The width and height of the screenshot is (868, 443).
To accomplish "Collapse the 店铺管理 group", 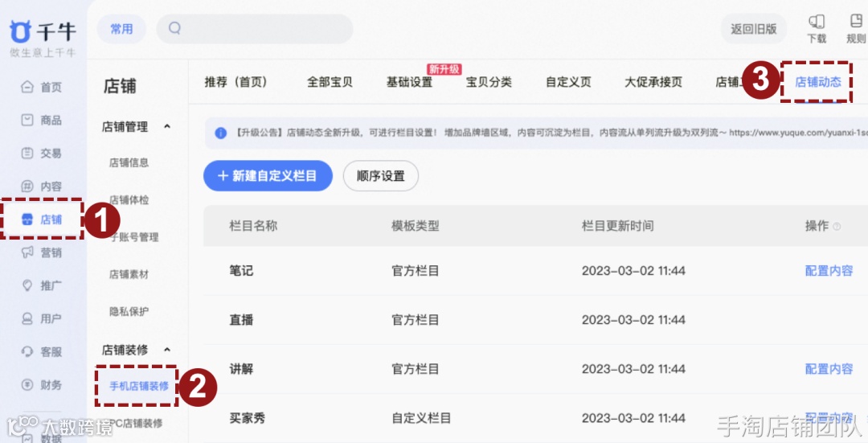I will (x=167, y=127).
